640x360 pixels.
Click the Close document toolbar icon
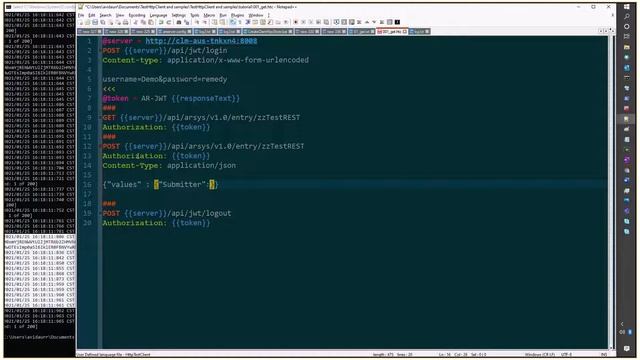point(111,22)
